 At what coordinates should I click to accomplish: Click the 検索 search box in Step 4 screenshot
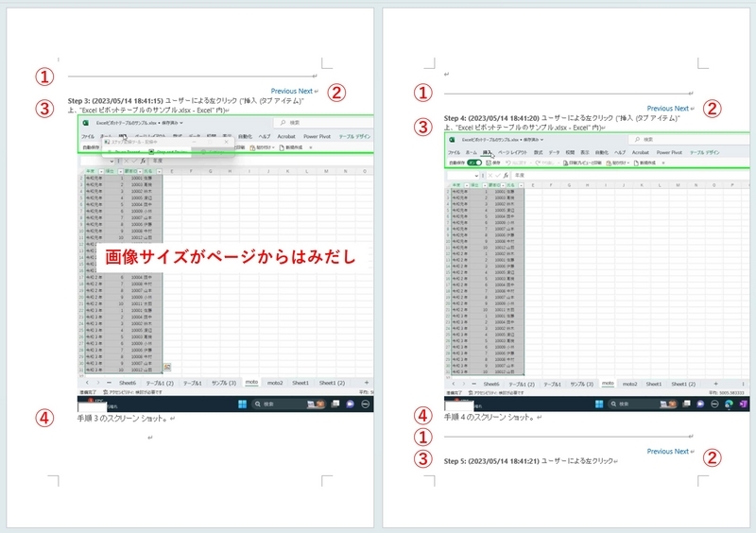point(690,140)
